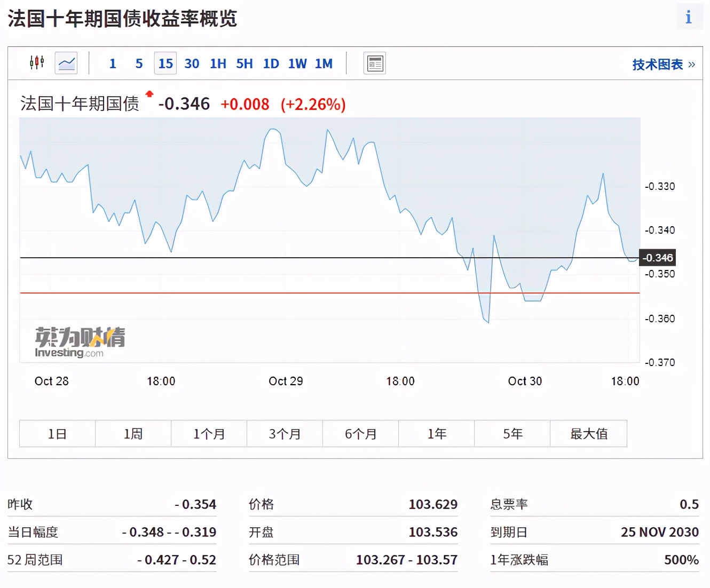Select the area line chart icon
This screenshot has width=710, height=588.
coord(66,63)
